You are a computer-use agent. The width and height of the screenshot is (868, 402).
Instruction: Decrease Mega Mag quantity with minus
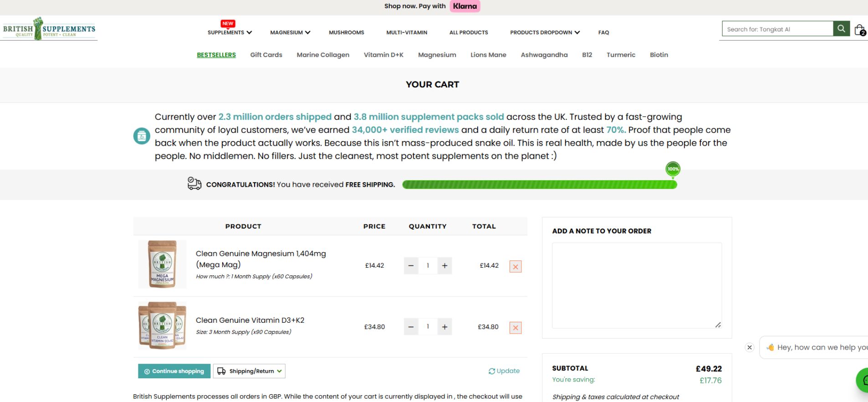tap(411, 266)
